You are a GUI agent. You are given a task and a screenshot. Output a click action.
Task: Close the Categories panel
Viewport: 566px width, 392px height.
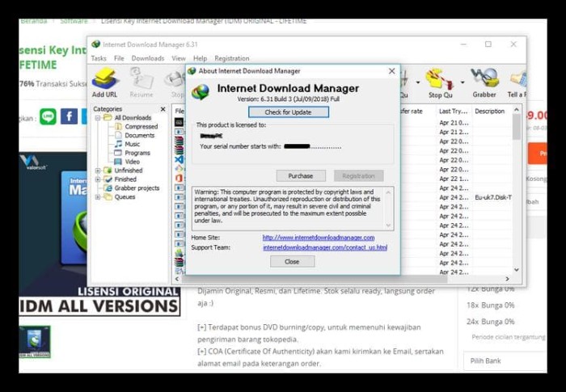pyautogui.click(x=163, y=109)
